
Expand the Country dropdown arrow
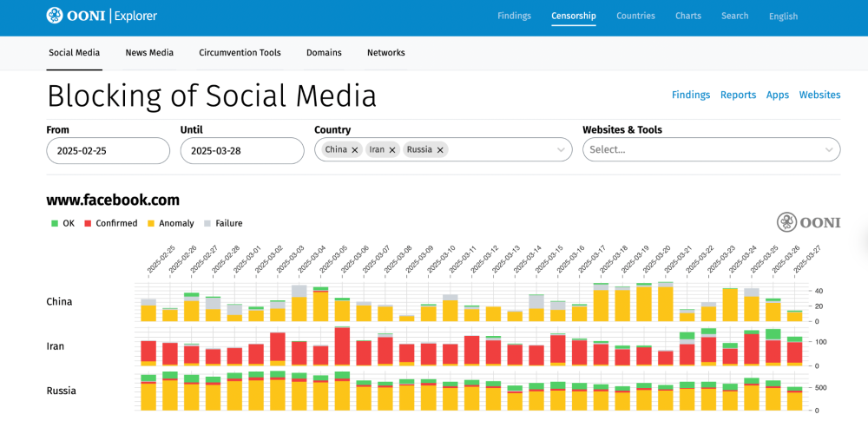[x=561, y=150]
